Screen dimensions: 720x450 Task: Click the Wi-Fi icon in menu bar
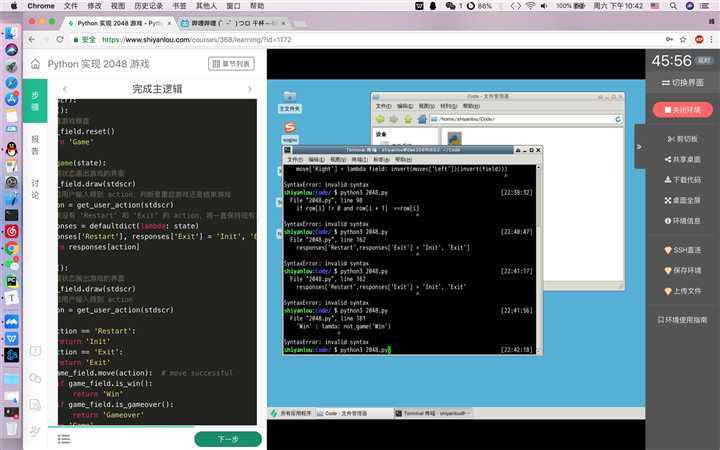[x=530, y=6]
